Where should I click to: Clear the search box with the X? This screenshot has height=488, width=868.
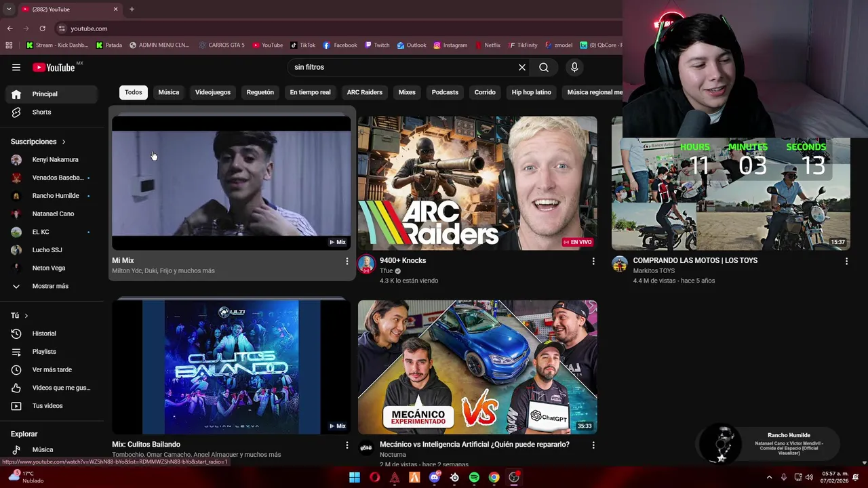coord(522,67)
